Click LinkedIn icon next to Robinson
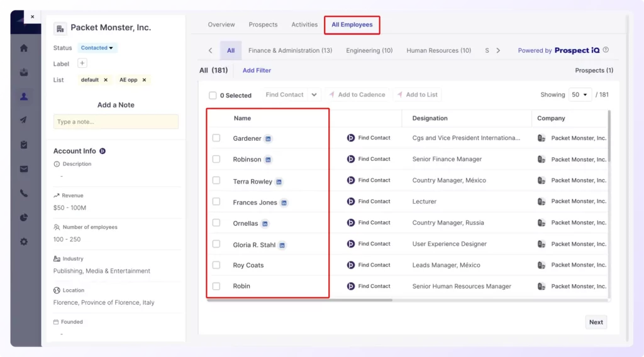The width and height of the screenshot is (644, 357). (x=268, y=160)
